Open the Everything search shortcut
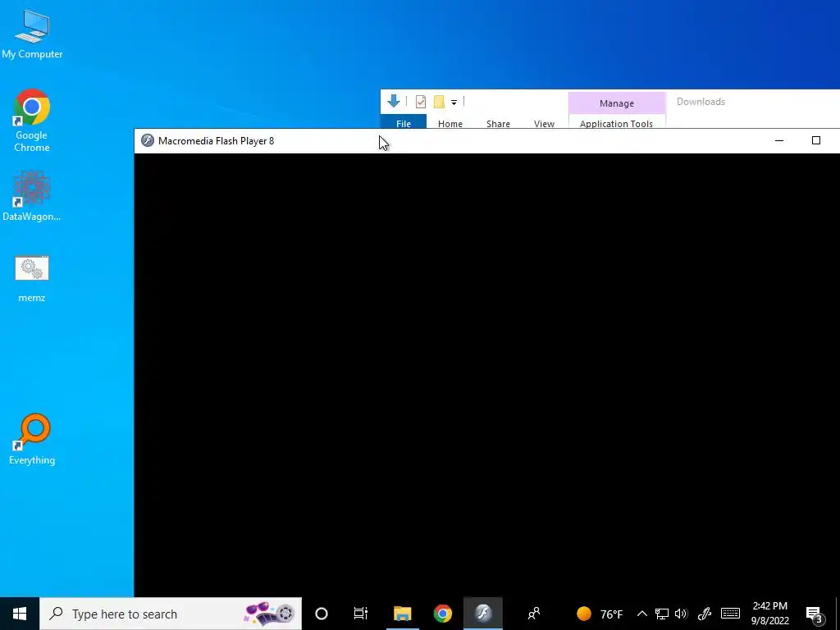 pos(32,438)
